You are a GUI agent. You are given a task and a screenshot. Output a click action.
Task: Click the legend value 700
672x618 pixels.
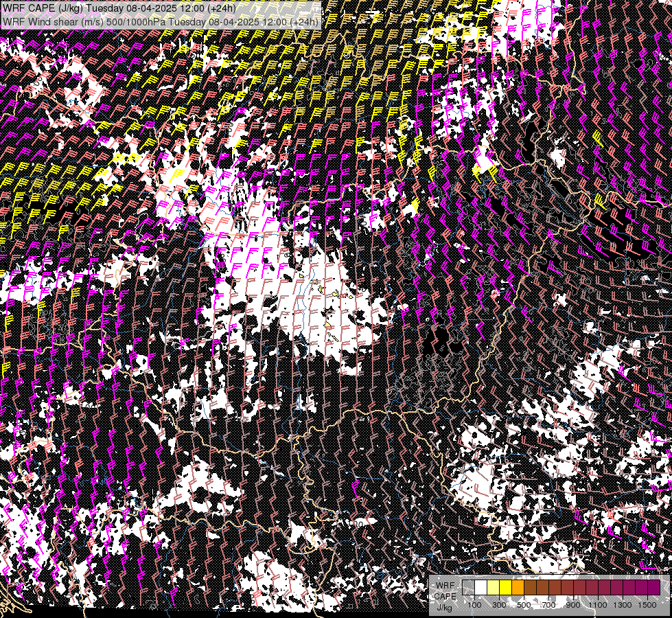[548, 605]
